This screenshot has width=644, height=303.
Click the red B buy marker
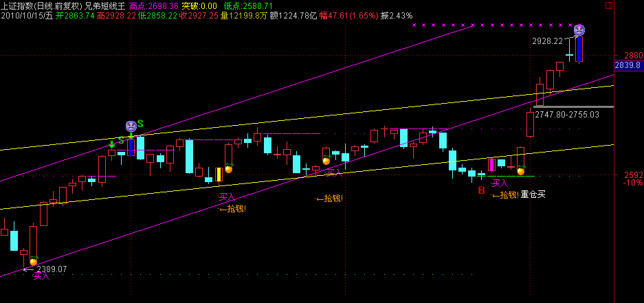point(481,190)
